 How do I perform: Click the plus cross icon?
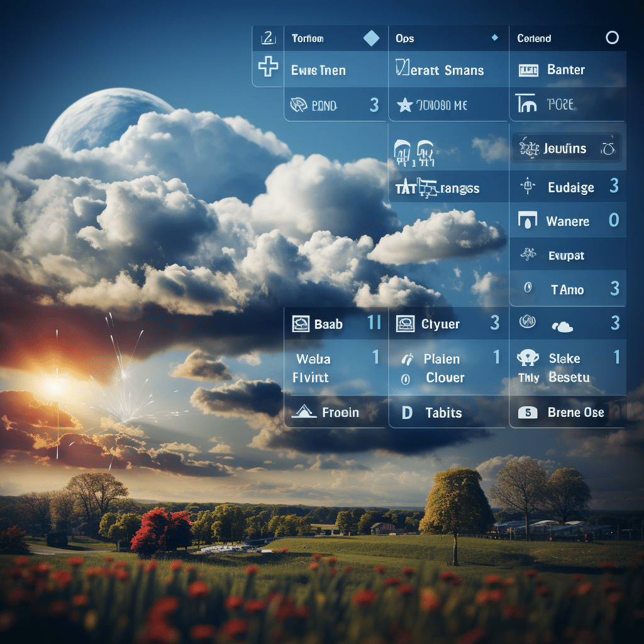point(268,67)
